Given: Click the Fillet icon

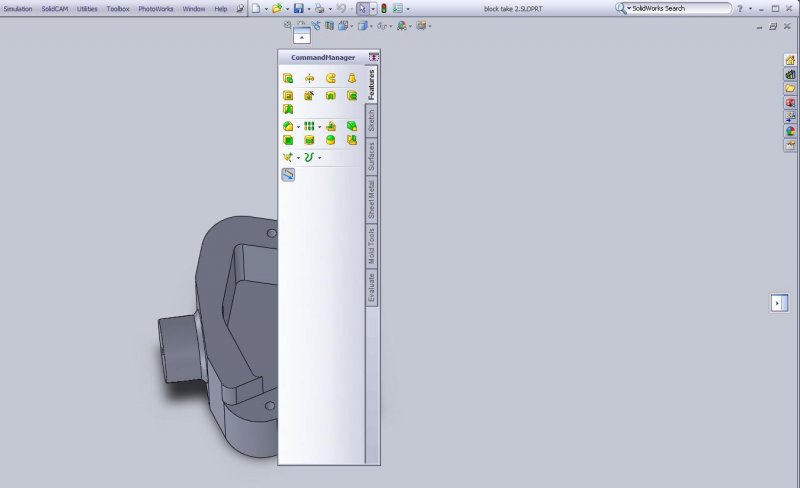Looking at the screenshot, I should (x=288, y=126).
